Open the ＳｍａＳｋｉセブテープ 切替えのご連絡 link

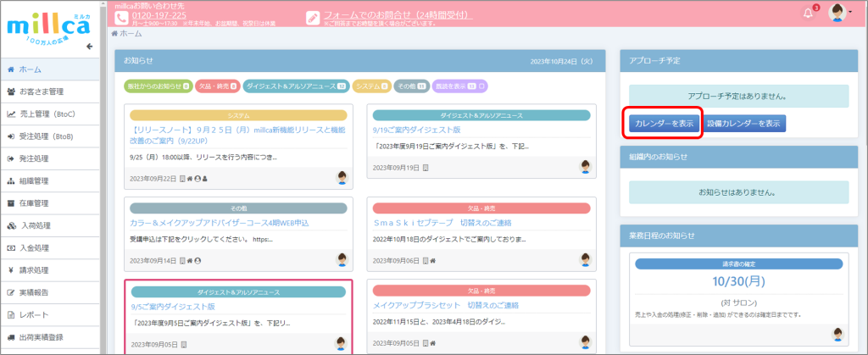[449, 222]
